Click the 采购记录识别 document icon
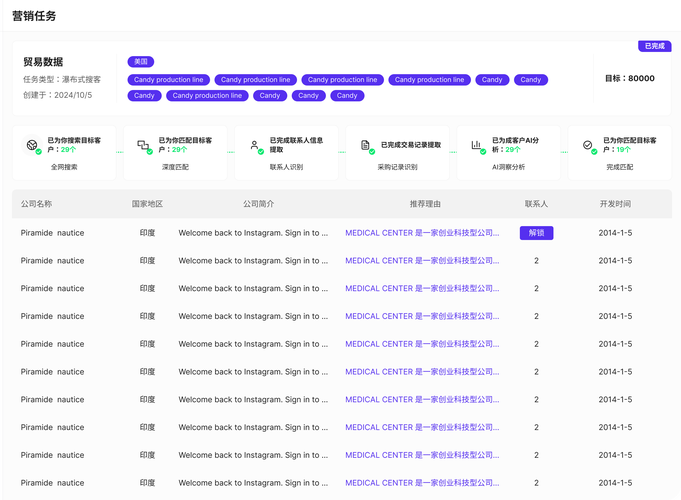 pyautogui.click(x=365, y=145)
